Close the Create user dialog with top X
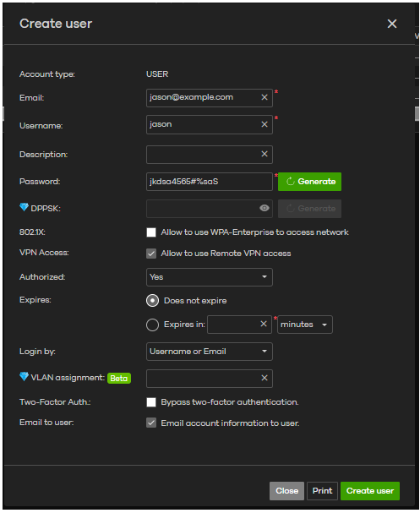This screenshot has height=513, width=420. 392,24
